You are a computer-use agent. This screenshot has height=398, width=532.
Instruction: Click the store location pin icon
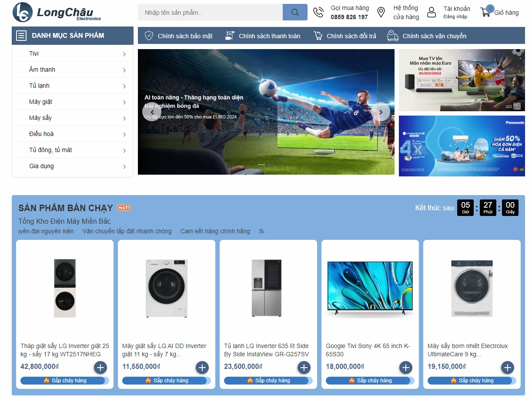[381, 12]
